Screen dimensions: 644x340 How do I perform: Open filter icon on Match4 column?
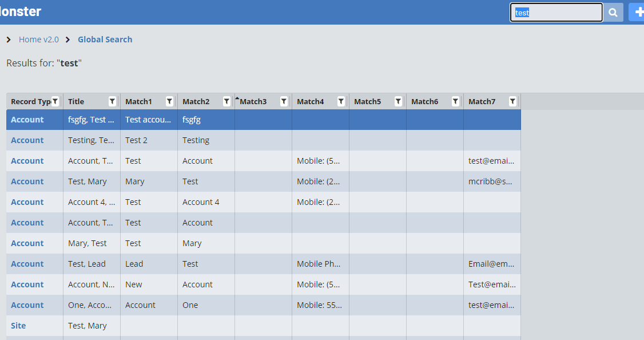point(341,101)
